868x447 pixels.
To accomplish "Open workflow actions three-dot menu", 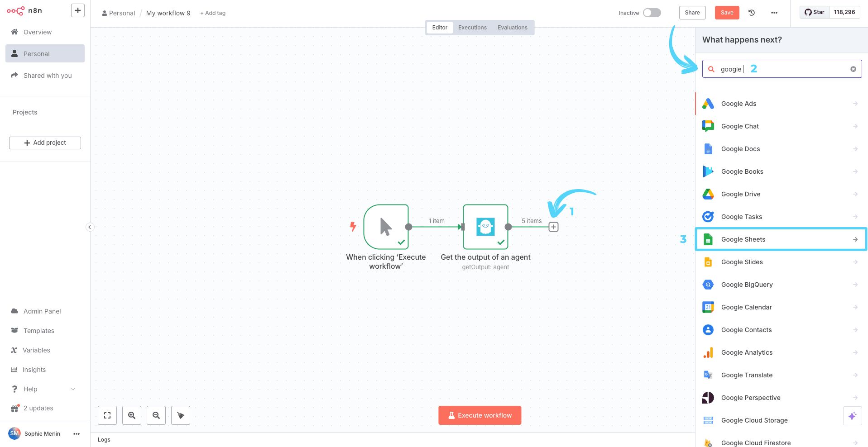I will 774,13.
